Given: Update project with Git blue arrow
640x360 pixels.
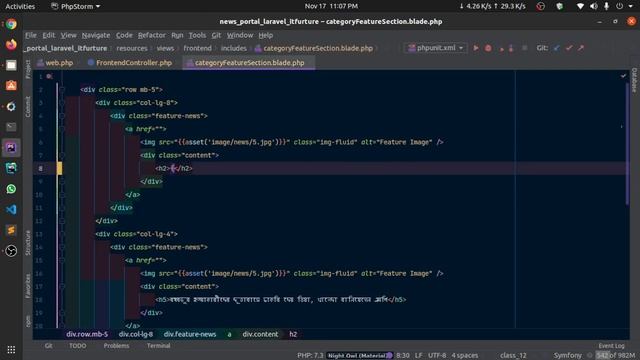Looking at the screenshot, I should pyautogui.click(x=557, y=48).
